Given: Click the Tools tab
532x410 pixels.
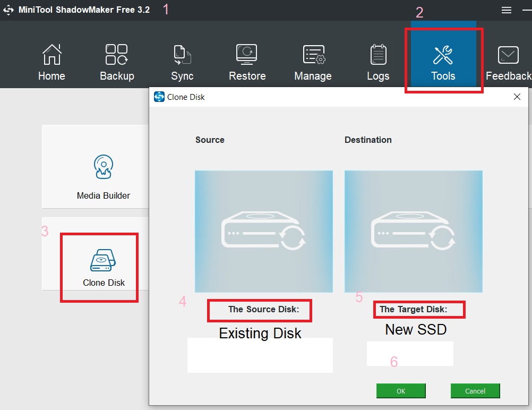Looking at the screenshot, I should [x=443, y=55].
